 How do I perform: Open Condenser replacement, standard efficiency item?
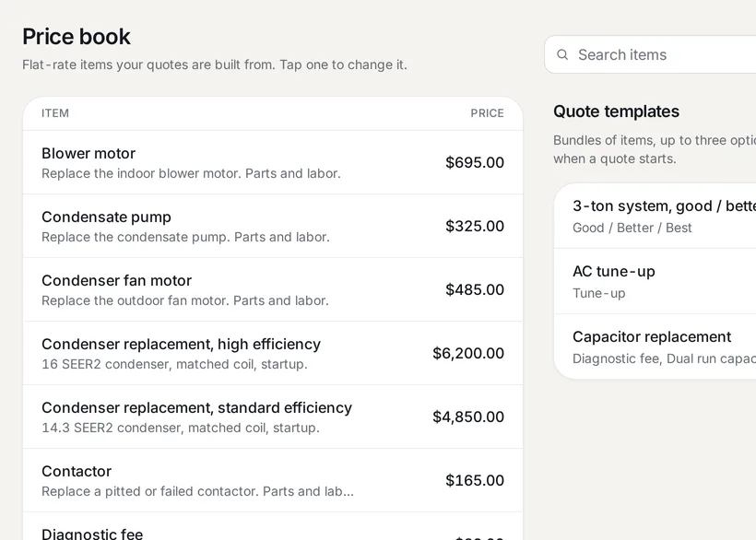point(273,417)
